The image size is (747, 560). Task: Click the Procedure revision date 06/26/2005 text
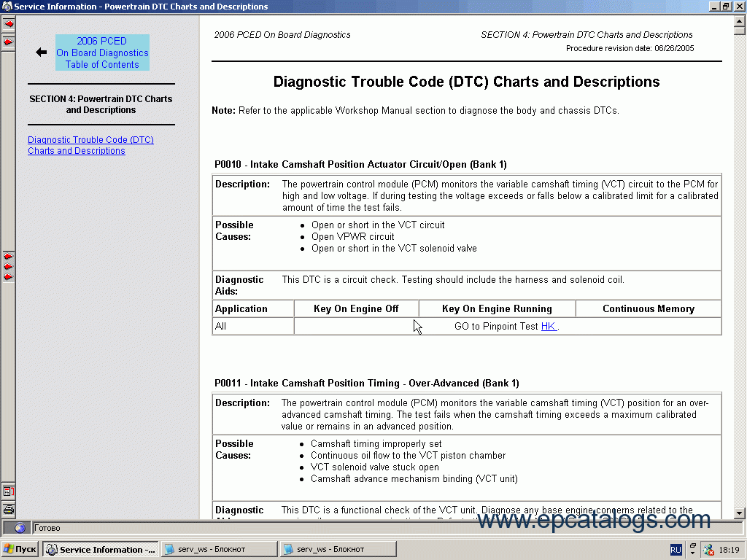pos(630,48)
